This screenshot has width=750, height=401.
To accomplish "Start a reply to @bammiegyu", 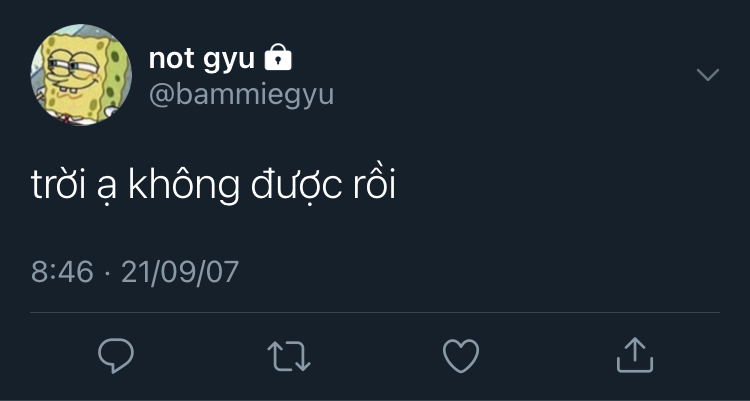I will tap(116, 355).
